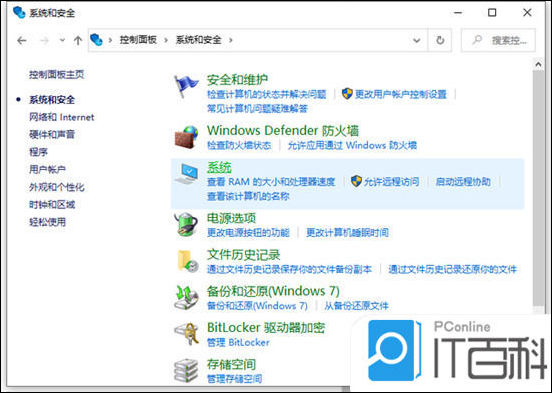Open the recent locations dropdown arrow

pyautogui.click(x=62, y=40)
